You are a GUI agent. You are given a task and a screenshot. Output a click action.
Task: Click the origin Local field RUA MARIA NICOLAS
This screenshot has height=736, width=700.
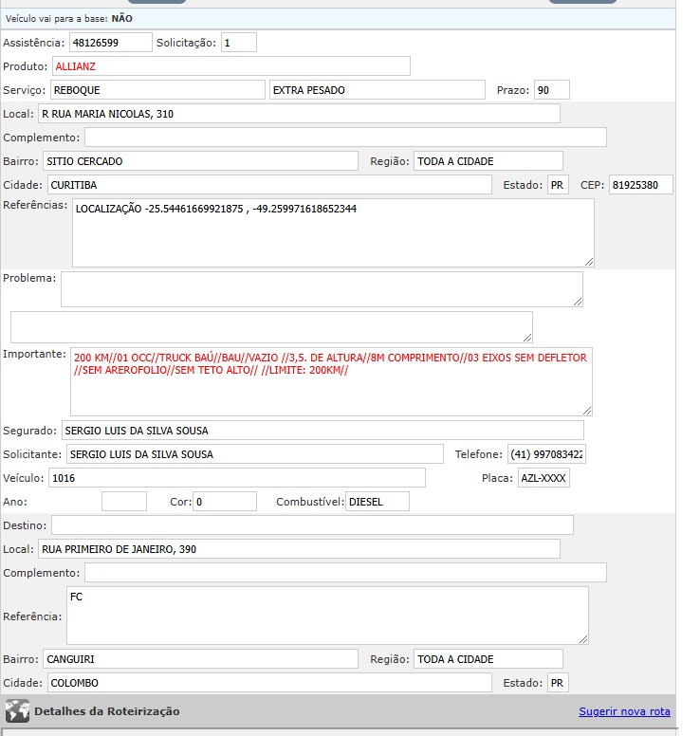(x=299, y=114)
